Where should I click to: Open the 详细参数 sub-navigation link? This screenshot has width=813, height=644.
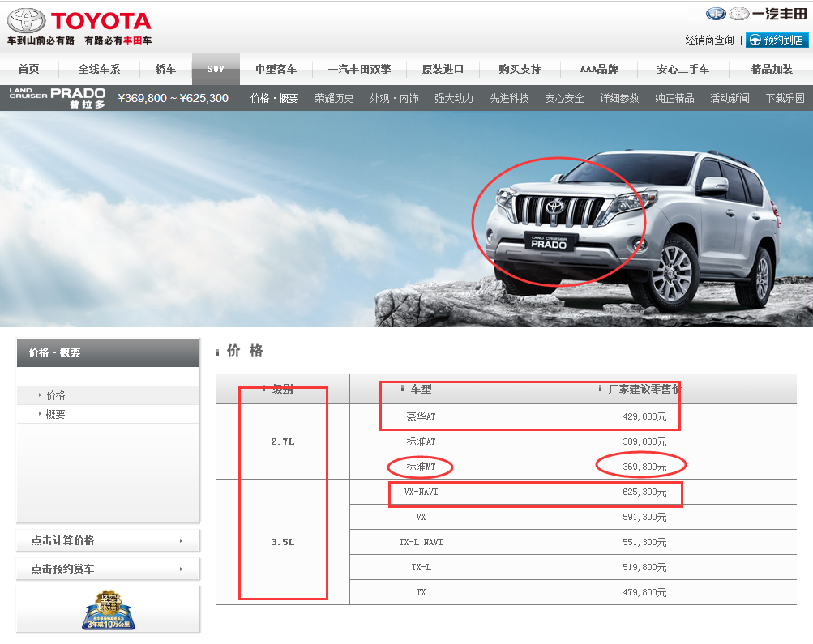[619, 99]
